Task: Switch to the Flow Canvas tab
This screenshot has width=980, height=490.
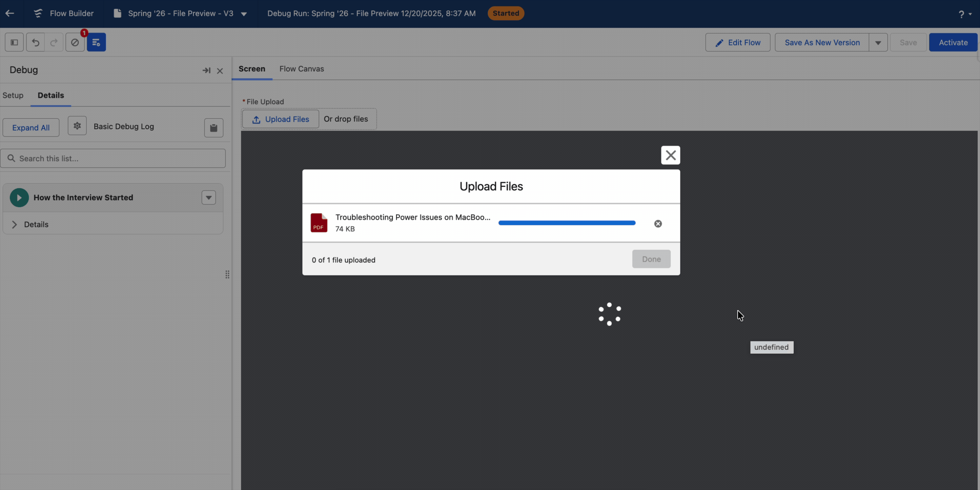Action: (x=301, y=69)
